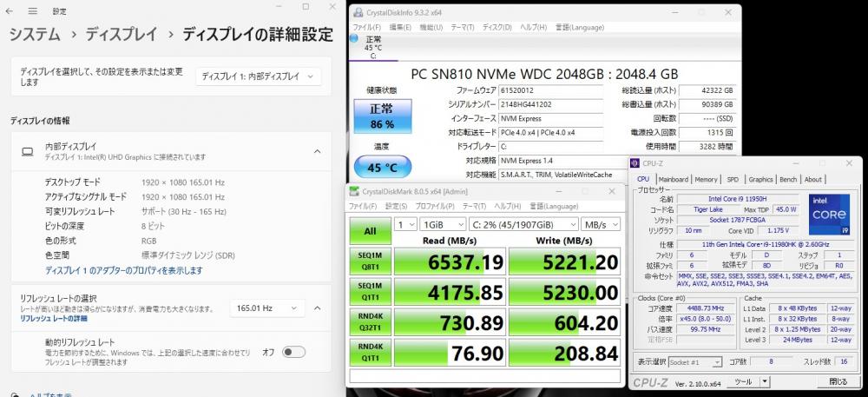The image size is (868, 397).
Task: Open the test count dropdown in CrystalDiskMark
Action: pyautogui.click(x=405, y=224)
